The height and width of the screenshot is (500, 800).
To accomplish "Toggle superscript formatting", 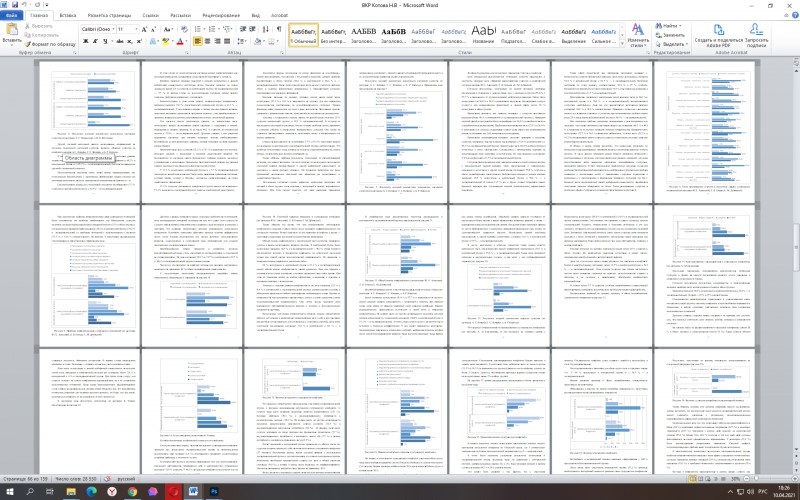I will pyautogui.click(x=139, y=41).
